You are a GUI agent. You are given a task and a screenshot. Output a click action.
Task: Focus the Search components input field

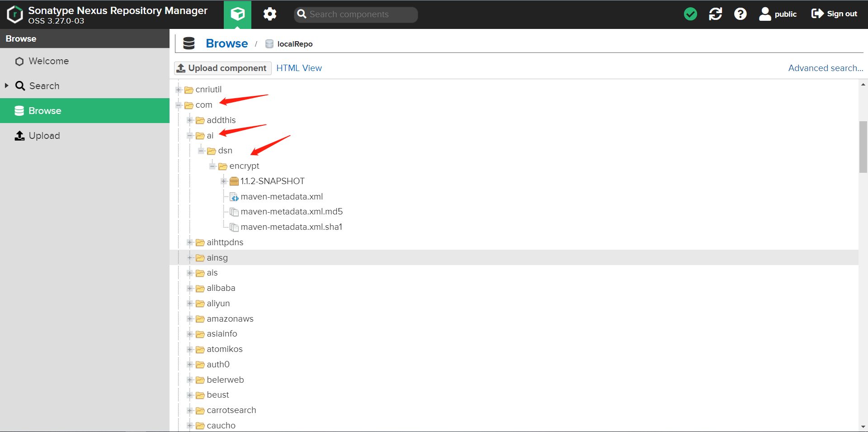(356, 14)
